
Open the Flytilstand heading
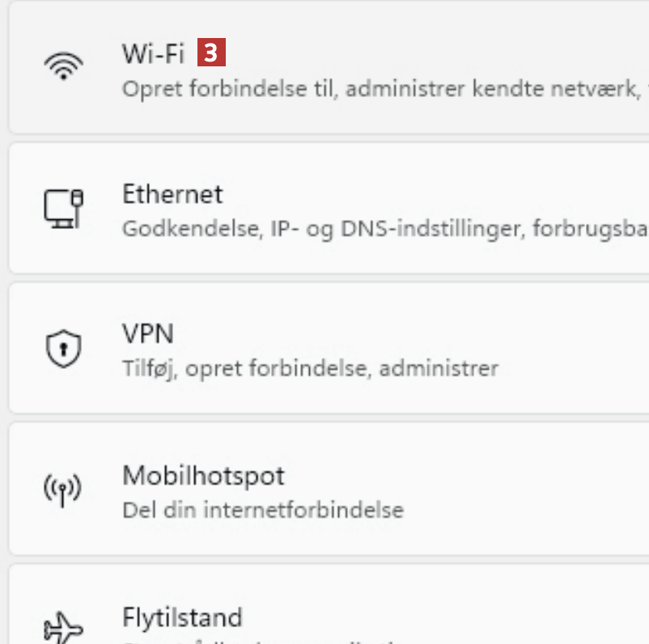[182, 617]
